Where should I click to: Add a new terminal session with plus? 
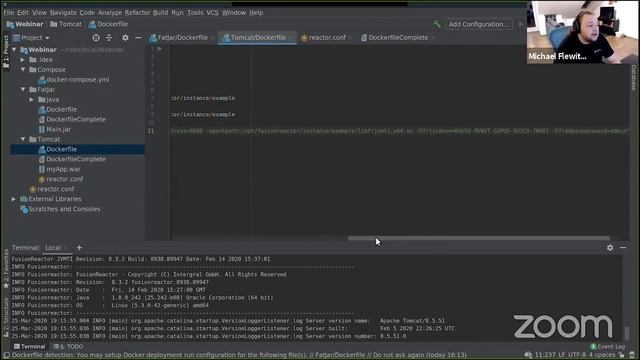point(79,248)
